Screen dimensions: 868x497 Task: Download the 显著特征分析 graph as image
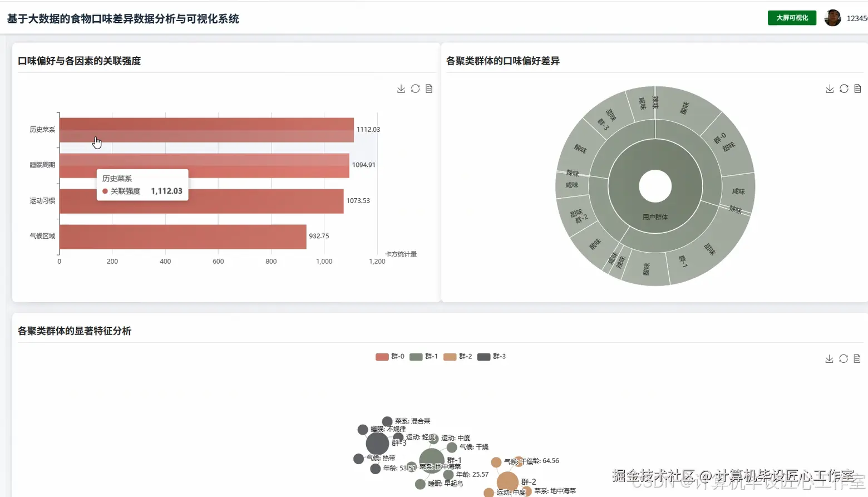pyautogui.click(x=830, y=358)
